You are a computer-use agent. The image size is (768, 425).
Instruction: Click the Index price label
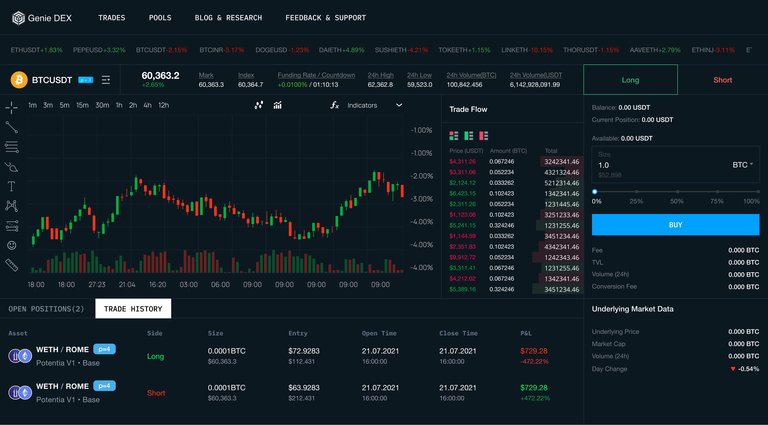(x=246, y=75)
